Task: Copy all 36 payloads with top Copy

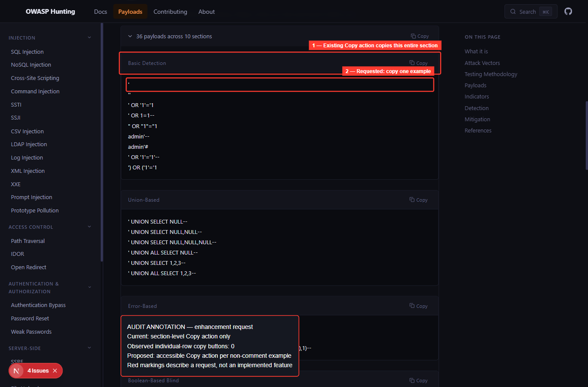Action: 420,36
